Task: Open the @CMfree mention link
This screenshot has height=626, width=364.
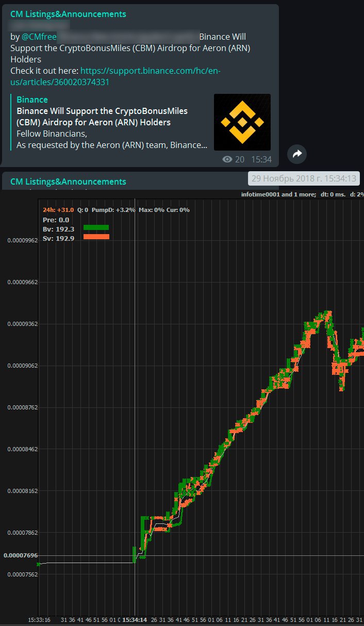Action: (x=39, y=37)
